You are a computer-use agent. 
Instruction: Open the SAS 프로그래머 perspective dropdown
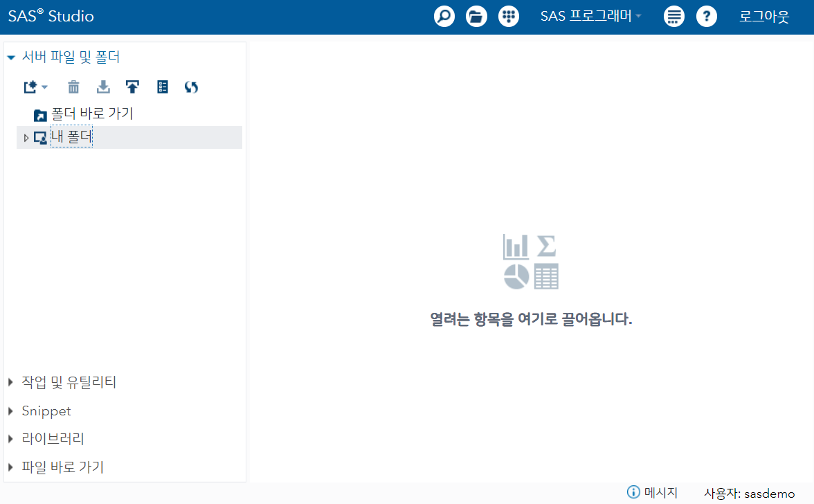tap(590, 16)
